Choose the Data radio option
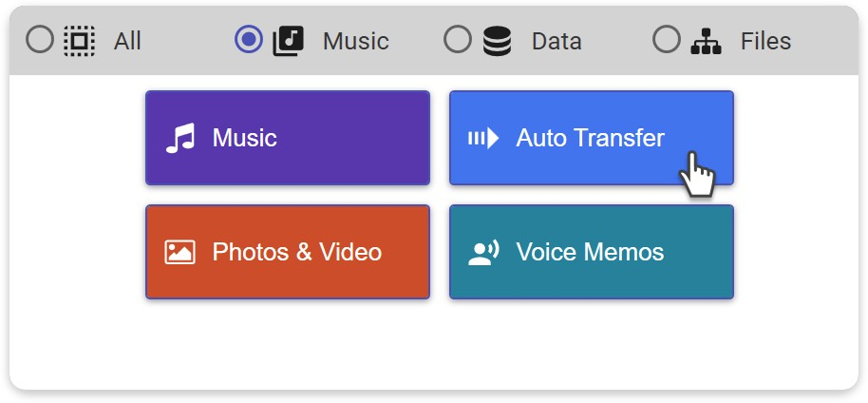The width and height of the screenshot is (868, 403). pyautogui.click(x=458, y=40)
